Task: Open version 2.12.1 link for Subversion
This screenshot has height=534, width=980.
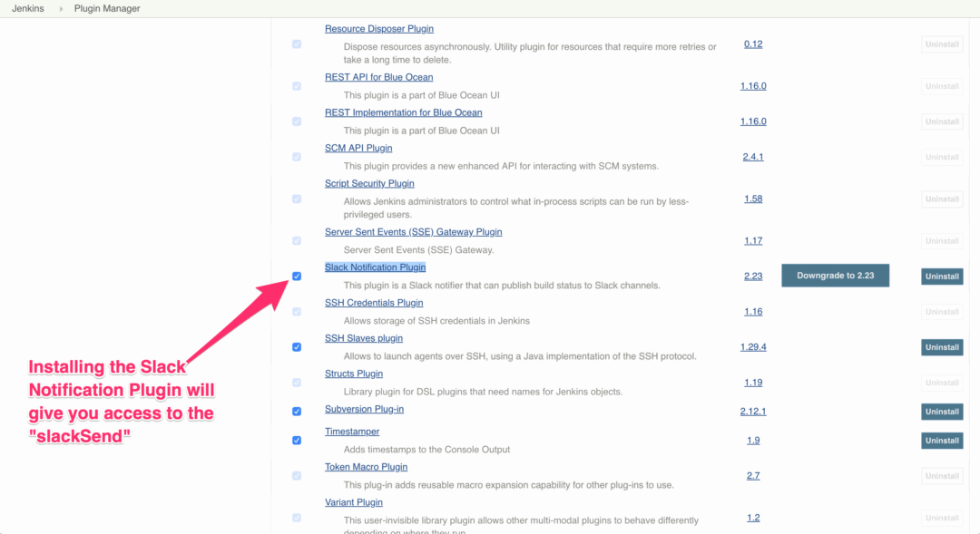Action: (753, 412)
